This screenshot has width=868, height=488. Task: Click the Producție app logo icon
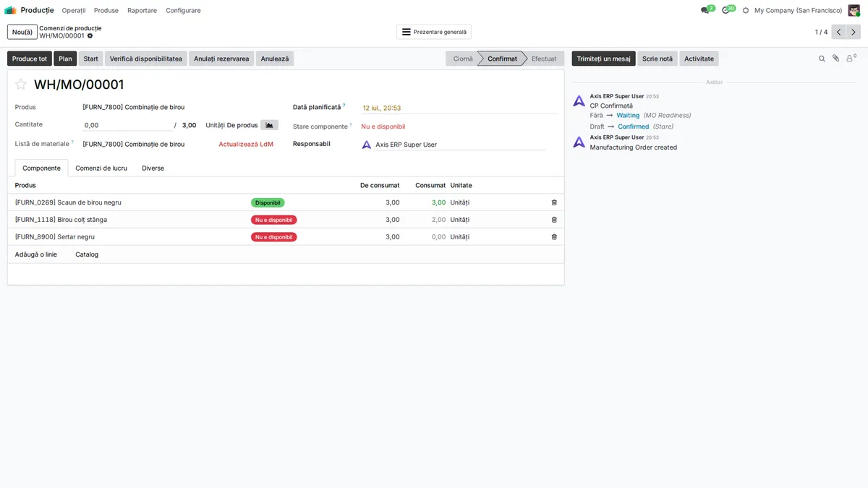(x=10, y=10)
